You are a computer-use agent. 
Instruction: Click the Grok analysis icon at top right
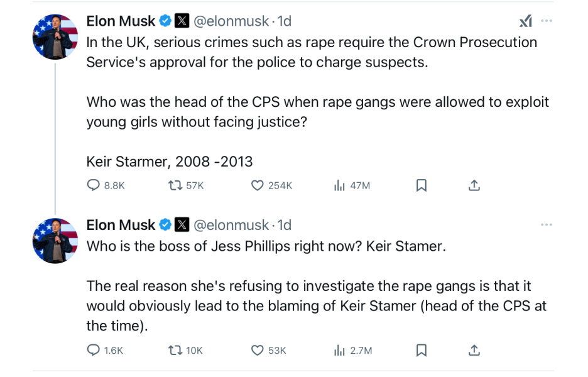(x=525, y=20)
